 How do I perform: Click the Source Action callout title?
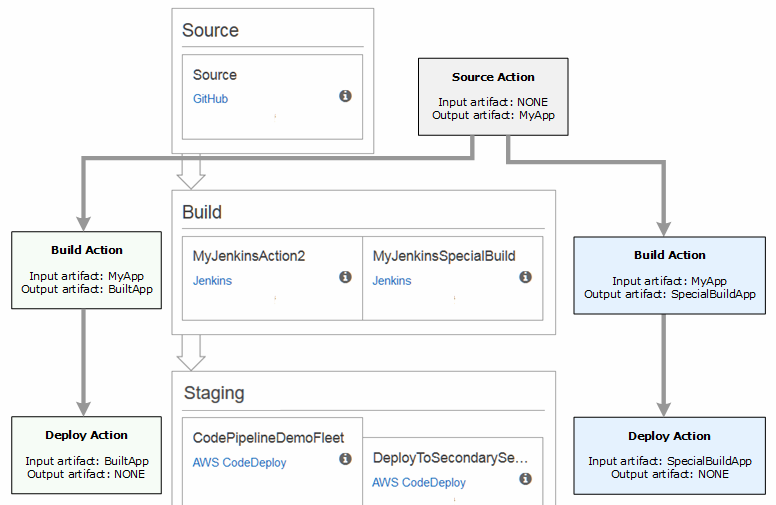tap(493, 77)
